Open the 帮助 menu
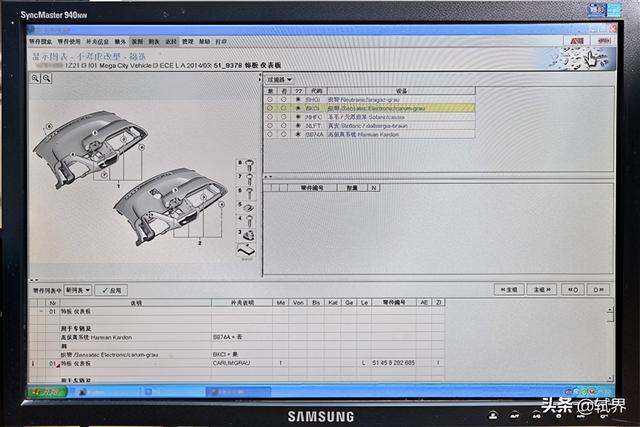 pos(204,42)
